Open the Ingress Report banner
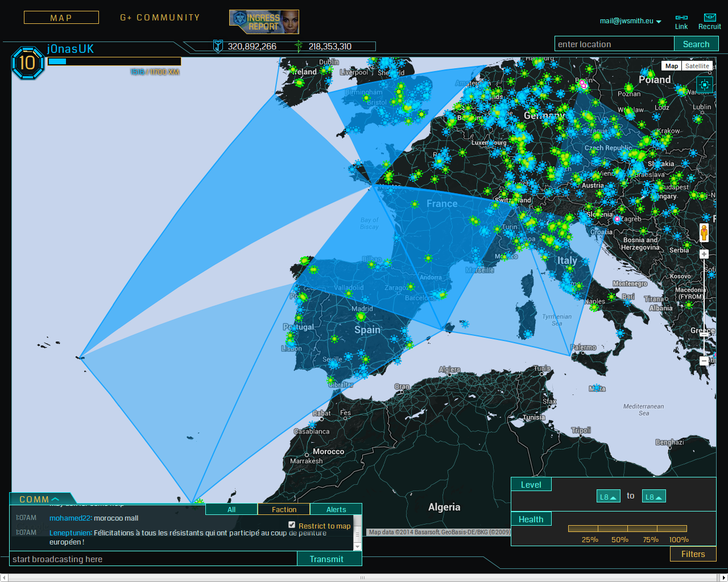The height and width of the screenshot is (582, 728). click(x=264, y=22)
